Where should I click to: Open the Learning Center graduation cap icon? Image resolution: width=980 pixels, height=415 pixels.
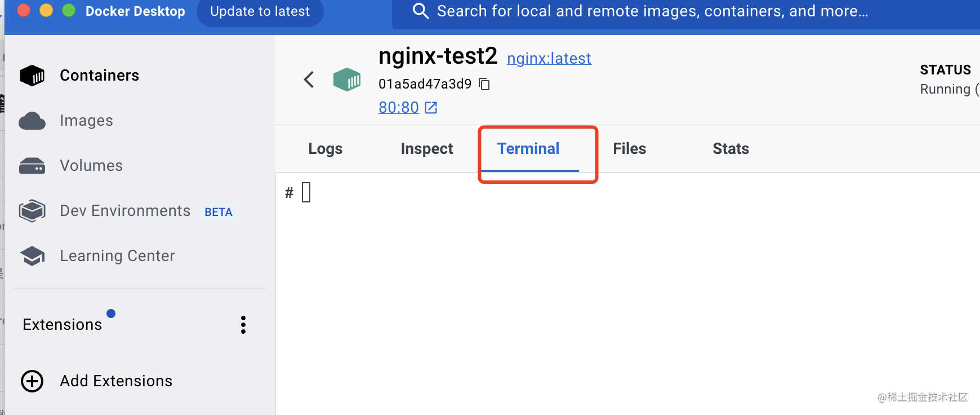tap(32, 256)
